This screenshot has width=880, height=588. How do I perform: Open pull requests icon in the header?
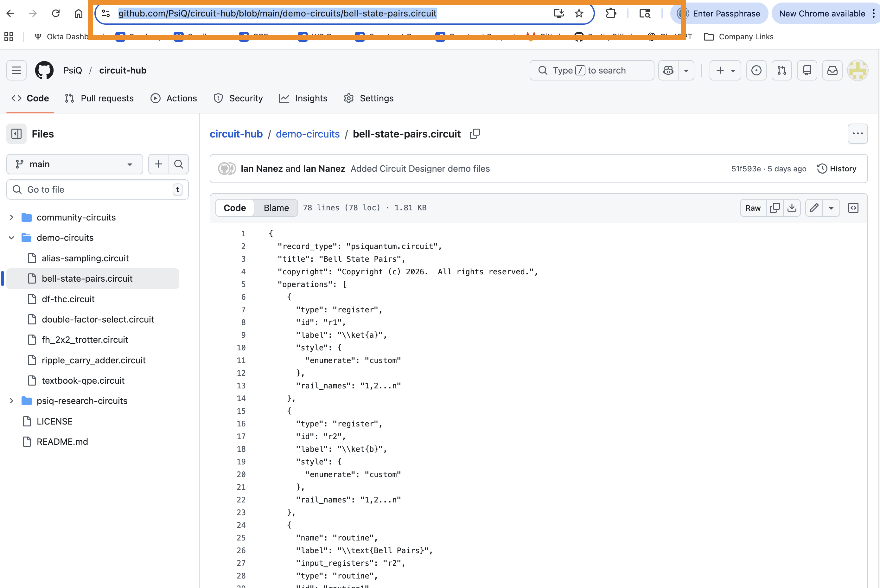782,70
